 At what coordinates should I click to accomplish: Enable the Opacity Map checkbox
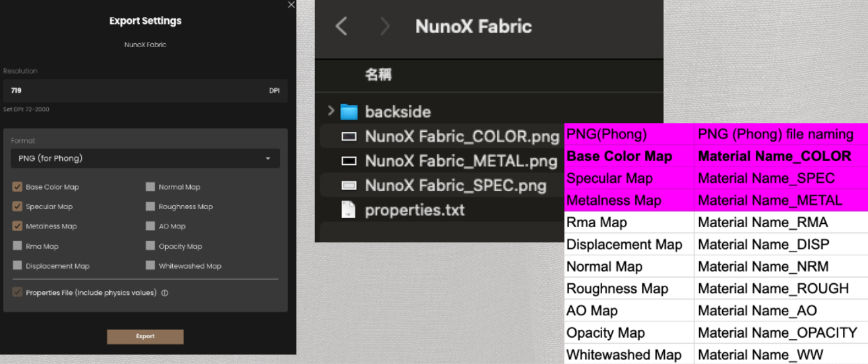click(x=150, y=246)
